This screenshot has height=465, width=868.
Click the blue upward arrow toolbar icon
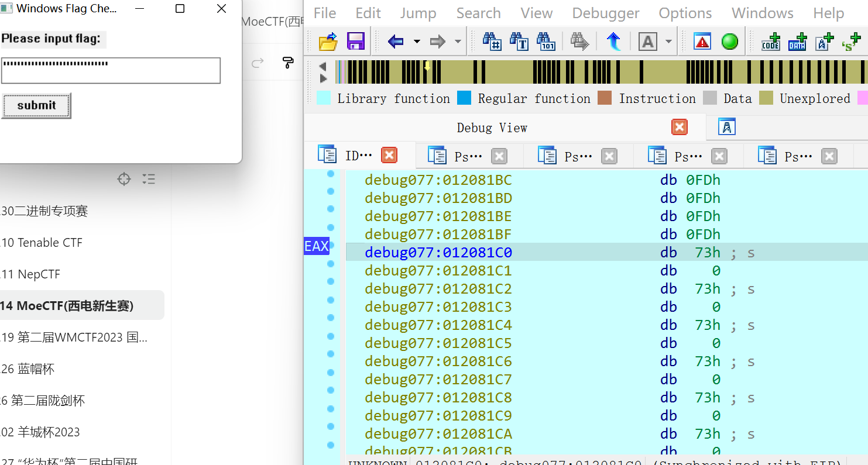click(613, 42)
